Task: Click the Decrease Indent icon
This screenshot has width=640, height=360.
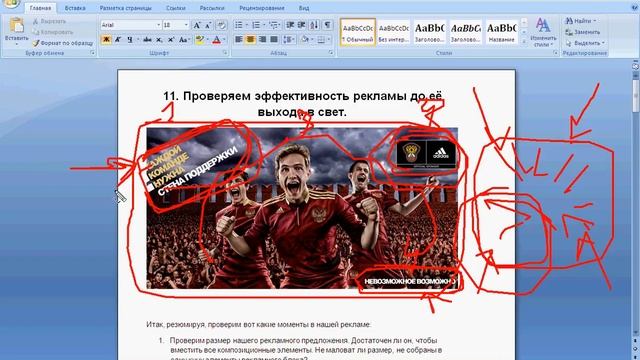Action: pos(290,25)
